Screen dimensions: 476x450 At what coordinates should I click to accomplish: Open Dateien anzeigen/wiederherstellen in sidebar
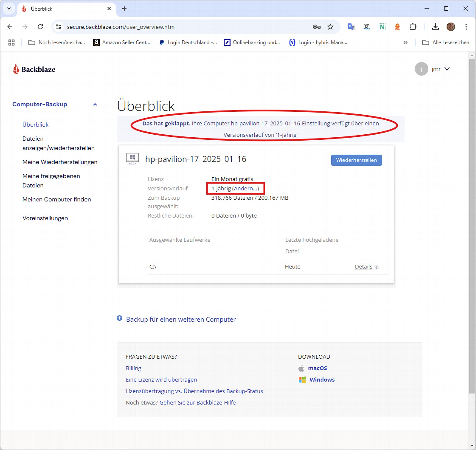59,143
